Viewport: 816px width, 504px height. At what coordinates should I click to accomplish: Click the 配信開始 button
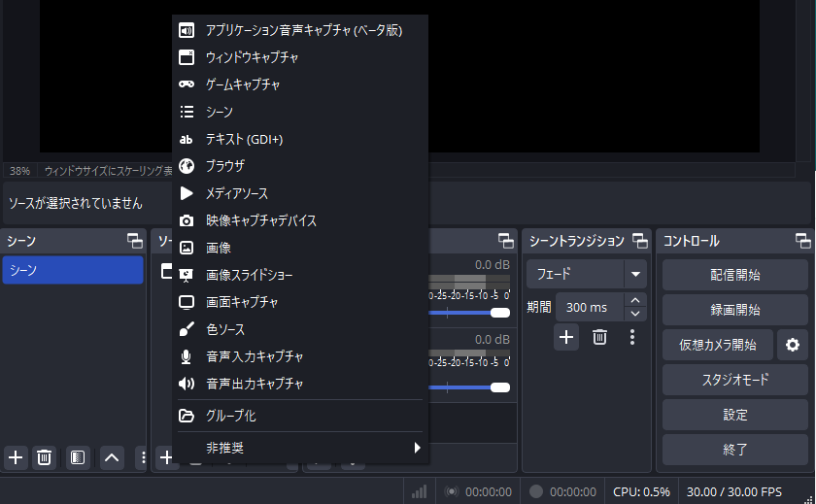[734, 275]
